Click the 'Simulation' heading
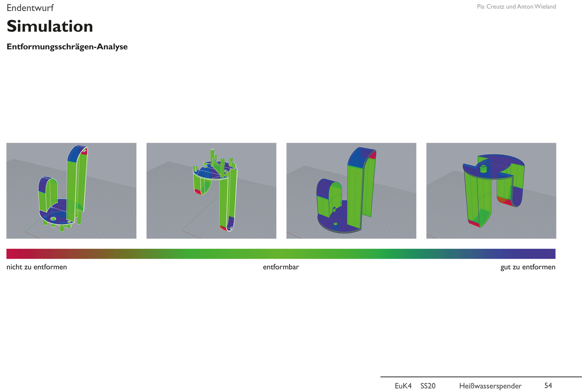 [50, 26]
